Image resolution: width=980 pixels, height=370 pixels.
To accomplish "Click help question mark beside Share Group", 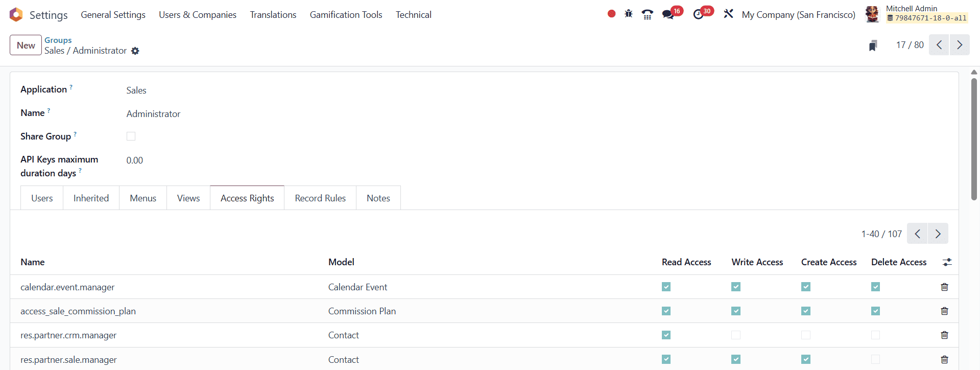I will click(x=75, y=134).
